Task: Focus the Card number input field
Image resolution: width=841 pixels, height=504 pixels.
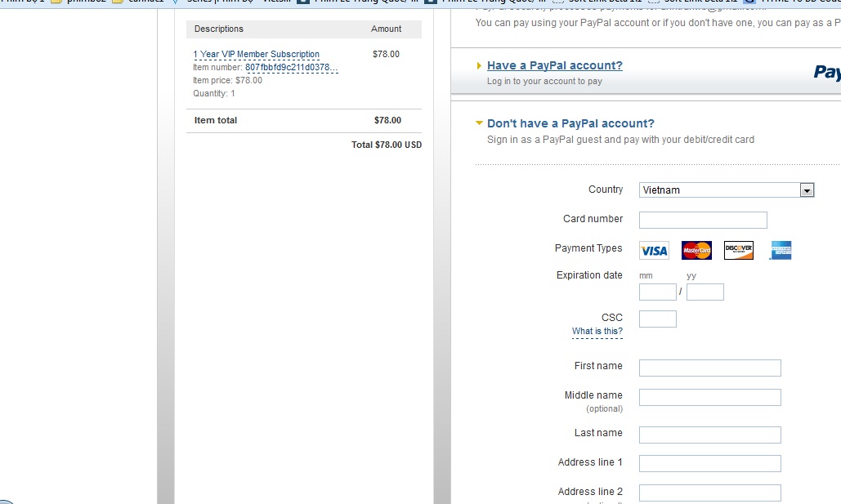Action: 703,220
